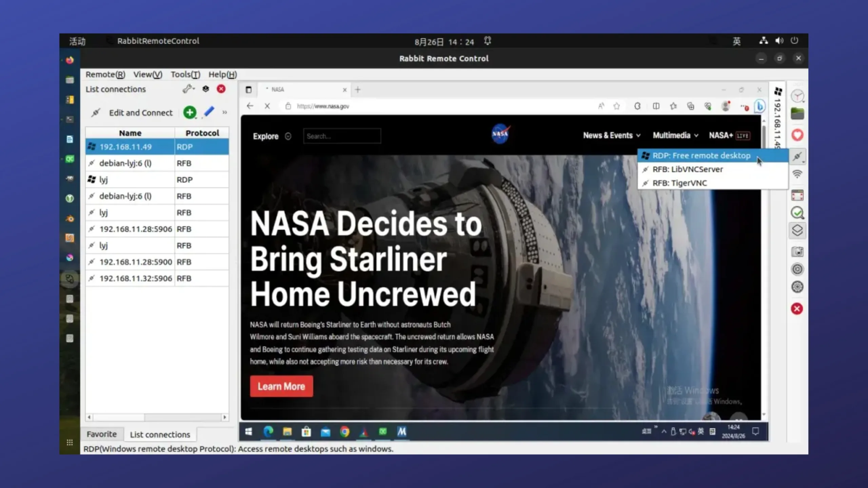This screenshot has height=488, width=868.
Task: Expand News & Events dropdown
Action: point(612,135)
